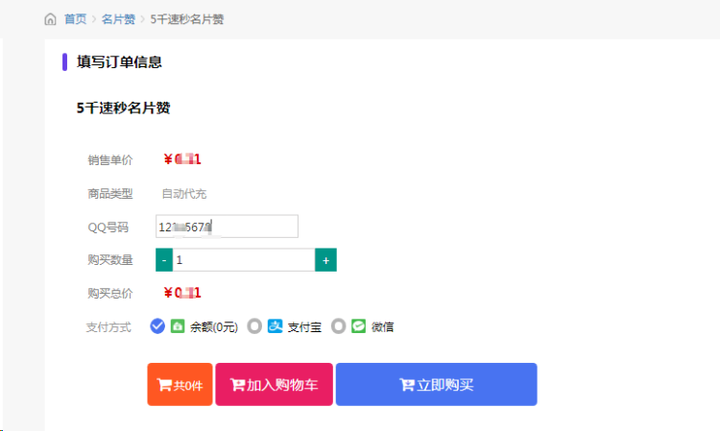Viewport: 720px width, 431px height.
Task: Select 支付宝 payment radio button
Action: point(254,326)
